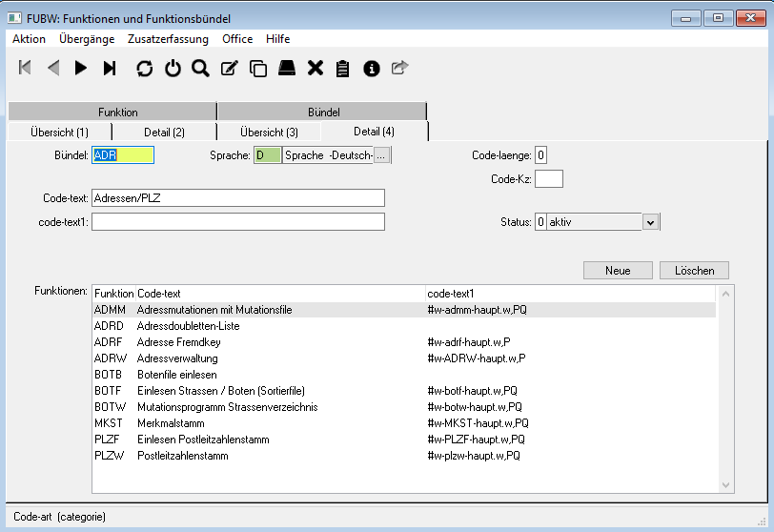
Task: Click the clipboard icon in toolbar
Action: click(x=343, y=68)
